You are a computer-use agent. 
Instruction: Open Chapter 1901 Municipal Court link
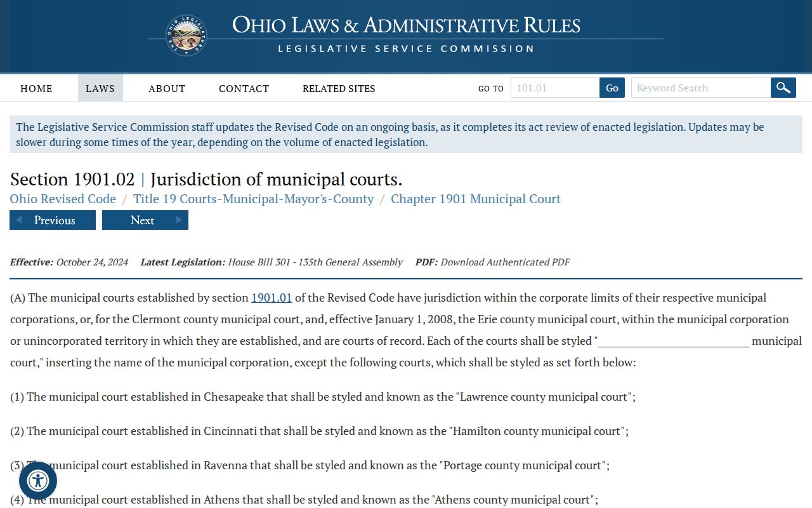coord(476,199)
